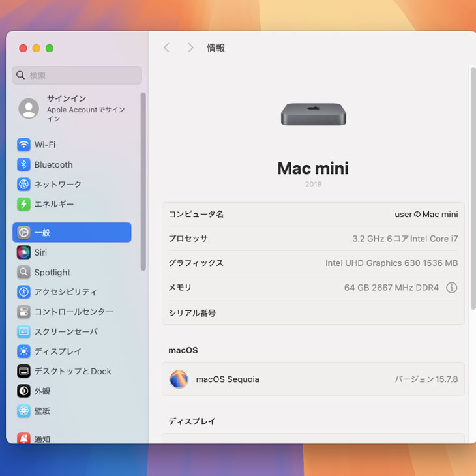The height and width of the screenshot is (476, 476).
Task: Click the main pane scrollbar
Action: pyautogui.click(x=473, y=188)
